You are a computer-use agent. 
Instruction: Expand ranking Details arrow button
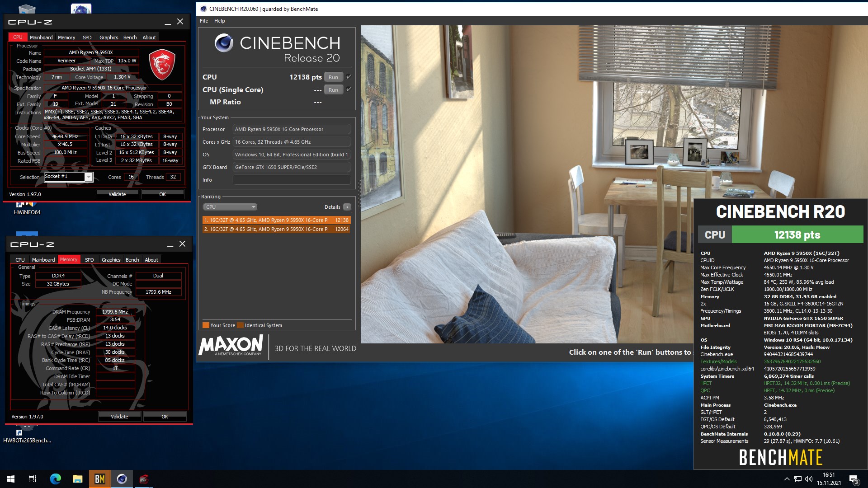[347, 207]
